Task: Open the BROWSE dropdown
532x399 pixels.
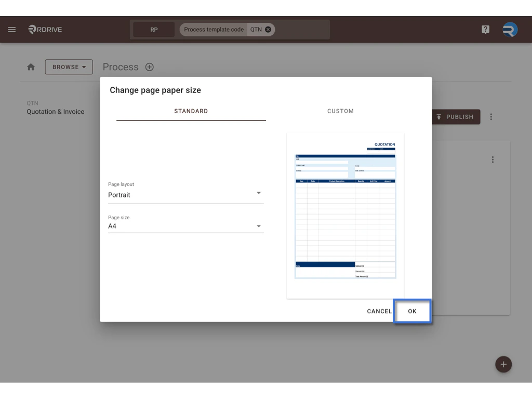Action: pos(69,66)
